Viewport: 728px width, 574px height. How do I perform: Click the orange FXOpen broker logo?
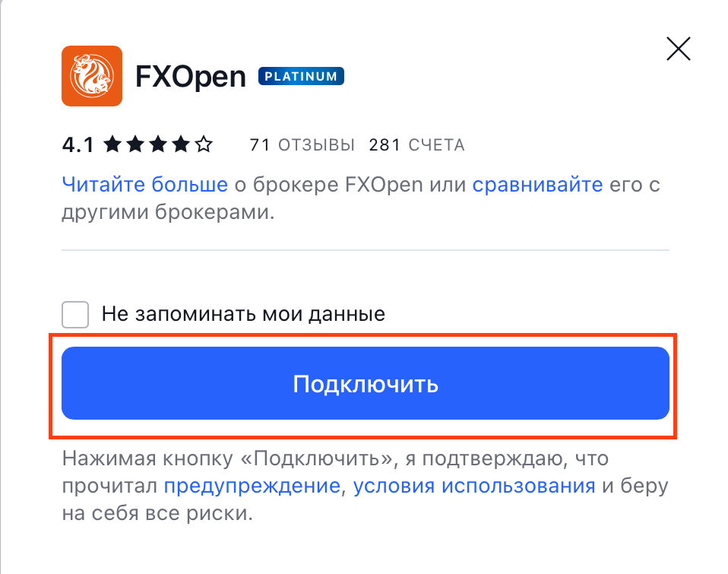[x=92, y=76]
